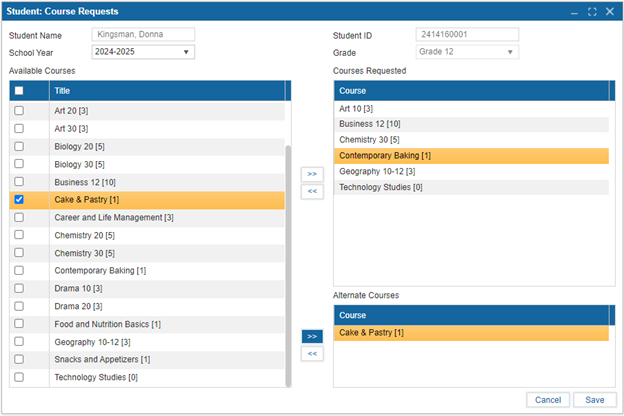Minimize the Course Requests dialog
The image size is (624, 416).
click(x=575, y=12)
